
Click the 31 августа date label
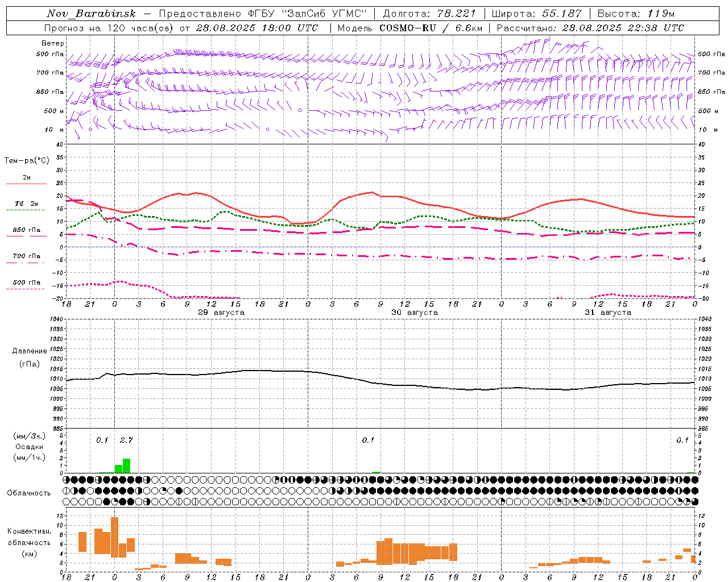point(608,313)
